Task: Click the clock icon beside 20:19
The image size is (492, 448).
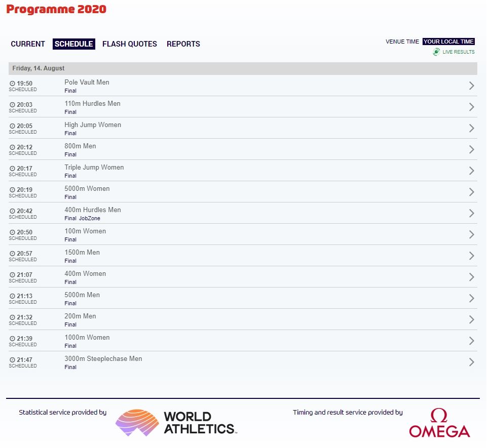Action: point(13,190)
